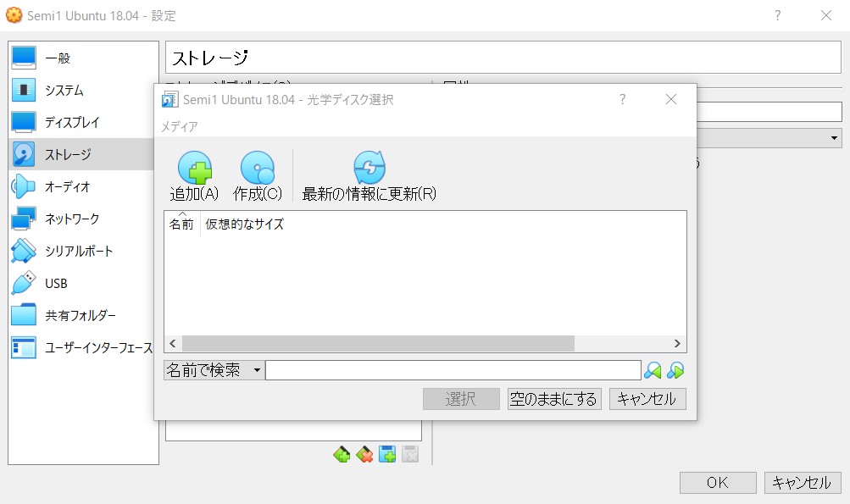This screenshot has width=850, height=504.
Task: Sort media list by 名前 column
Action: [181, 224]
